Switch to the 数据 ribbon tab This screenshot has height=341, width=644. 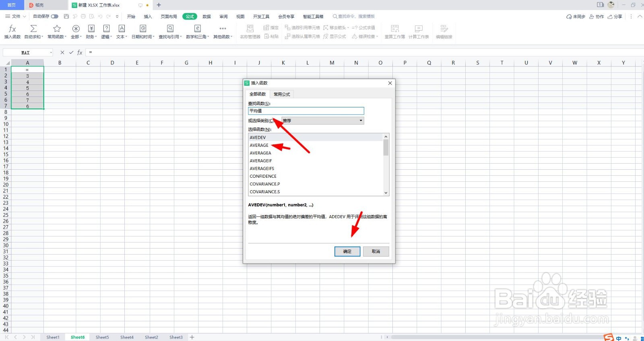(206, 16)
